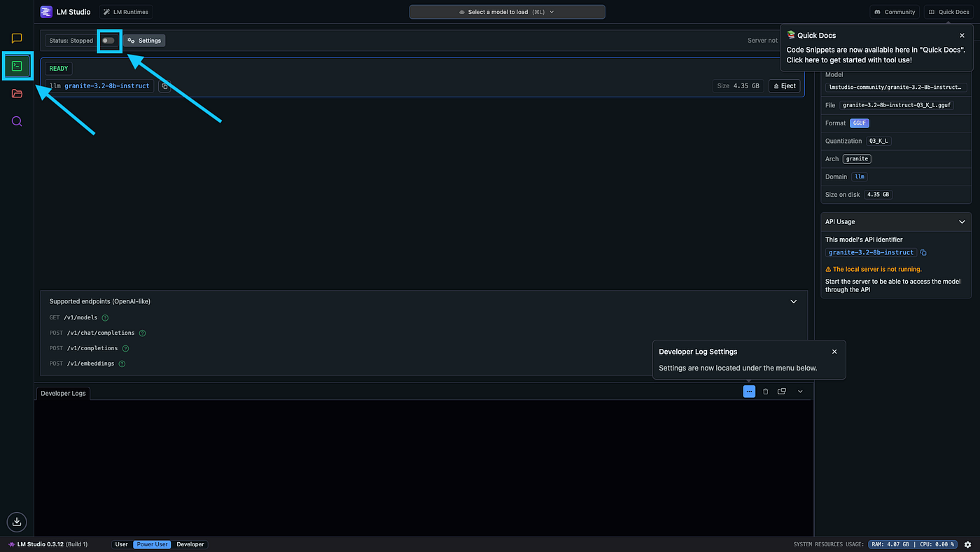
Task: Show help for the /v1/embeddings endpoint
Action: pos(122,364)
